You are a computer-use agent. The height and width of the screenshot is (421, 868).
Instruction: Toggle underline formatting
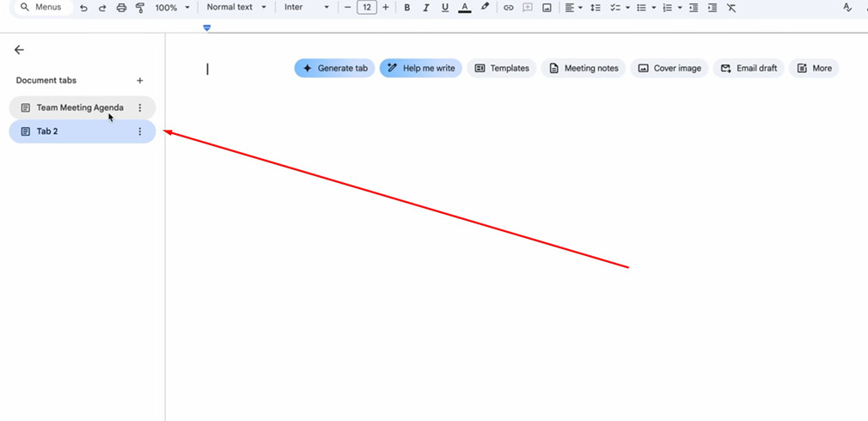[x=445, y=8]
